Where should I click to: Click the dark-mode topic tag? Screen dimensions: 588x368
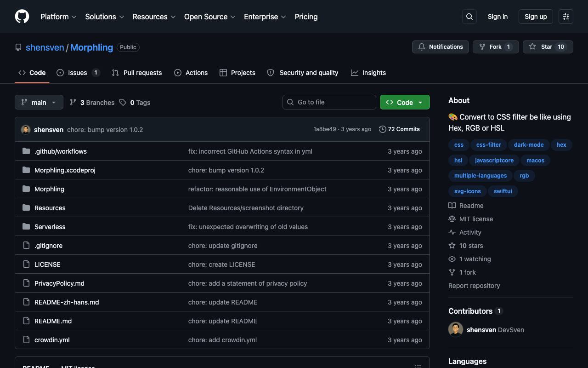click(x=529, y=145)
